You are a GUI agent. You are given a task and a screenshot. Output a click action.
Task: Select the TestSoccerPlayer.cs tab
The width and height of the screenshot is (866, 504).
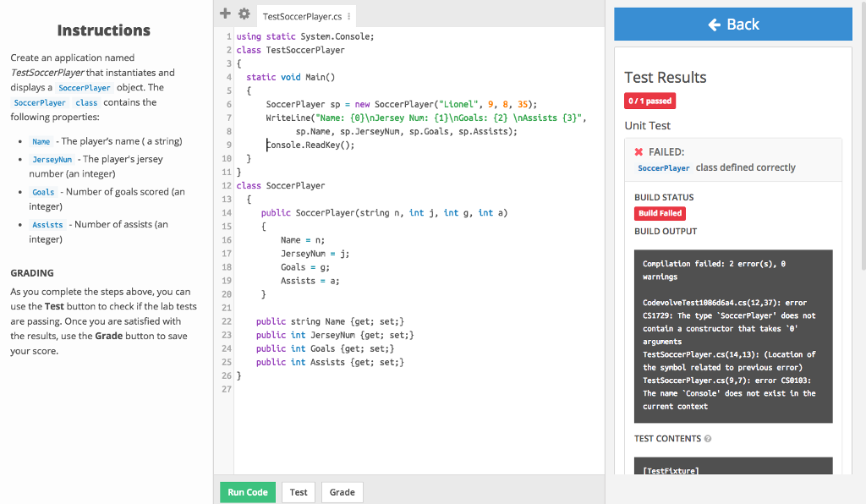point(304,15)
